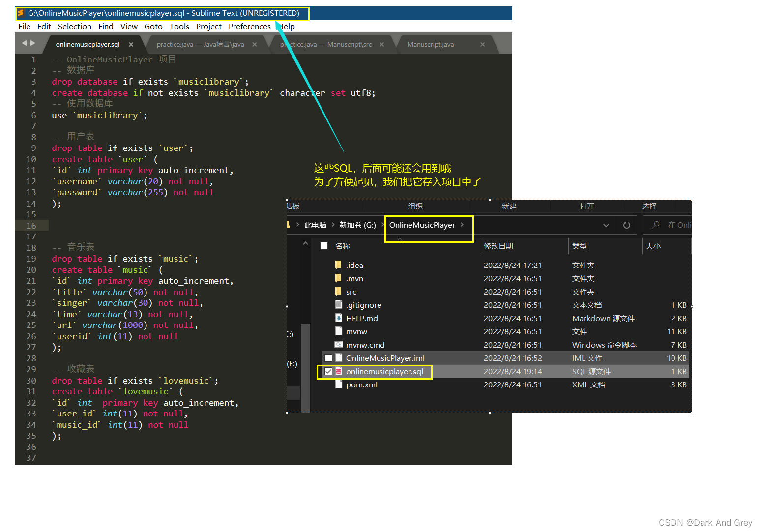Close the practice.java Manuscript\src tab

coord(381,44)
